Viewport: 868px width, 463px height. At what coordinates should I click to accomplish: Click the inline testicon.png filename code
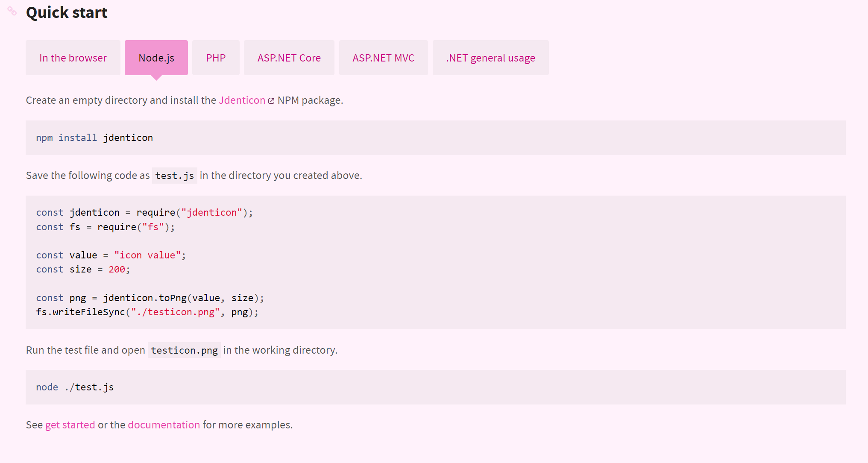point(184,350)
